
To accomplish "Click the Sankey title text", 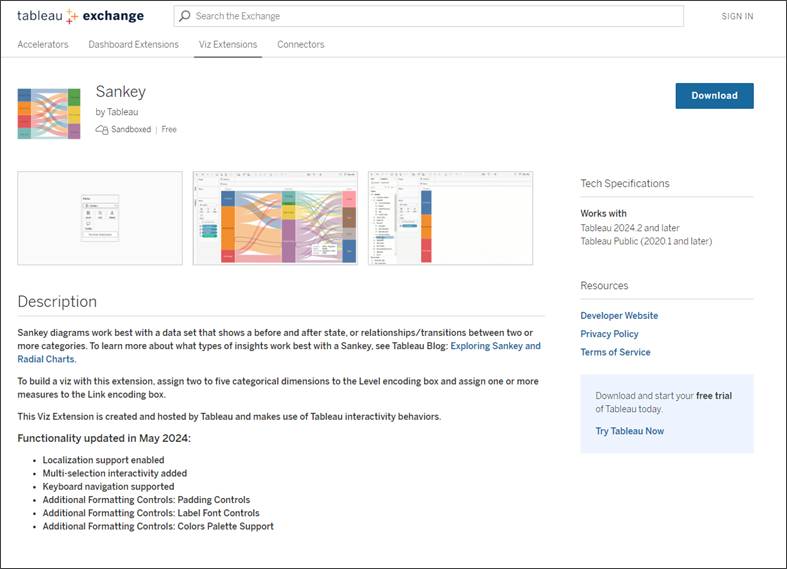I will pyautogui.click(x=120, y=91).
